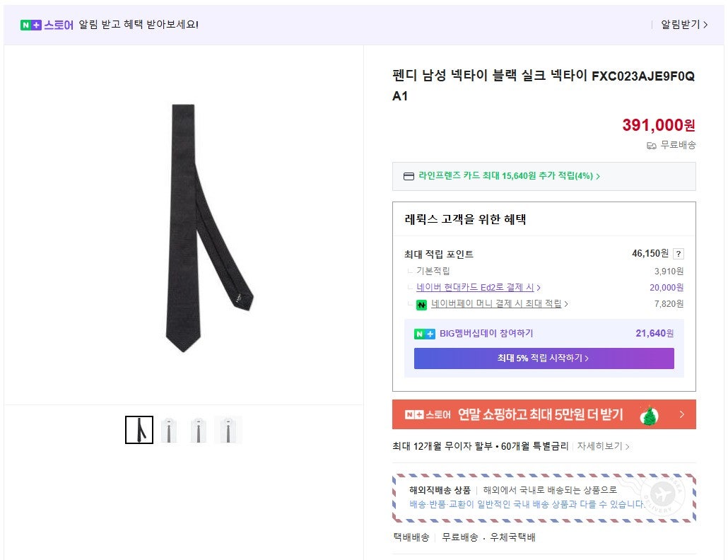Click the delivery truck icon near 무료배송
The width and height of the screenshot is (728, 560).
pyautogui.click(x=652, y=146)
